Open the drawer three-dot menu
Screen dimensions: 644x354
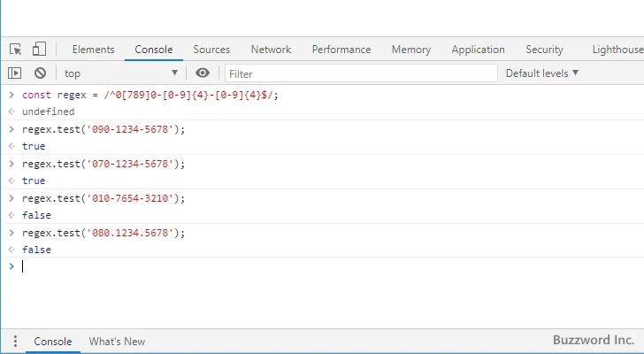click(14, 342)
